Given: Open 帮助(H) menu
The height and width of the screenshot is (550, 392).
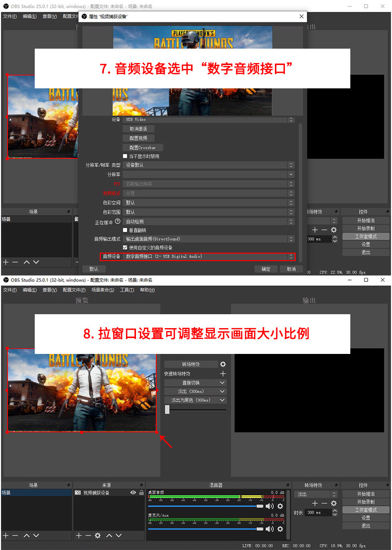Looking at the screenshot, I should 147,290.
